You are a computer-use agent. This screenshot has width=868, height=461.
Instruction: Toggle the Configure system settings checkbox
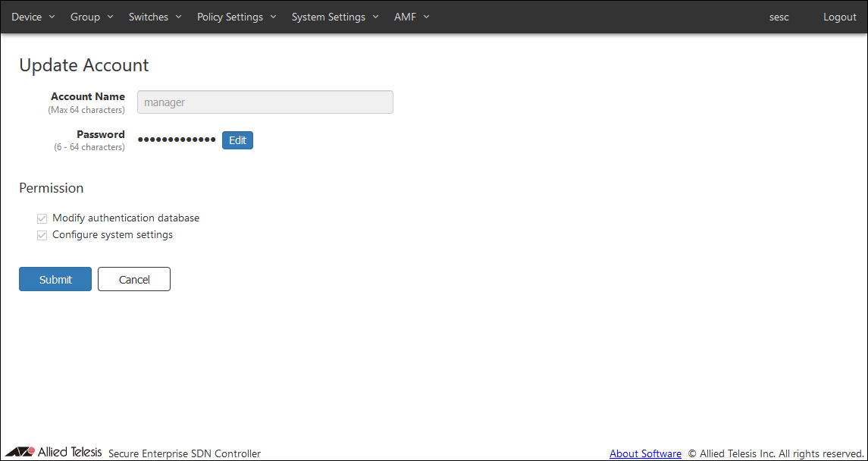click(42, 236)
